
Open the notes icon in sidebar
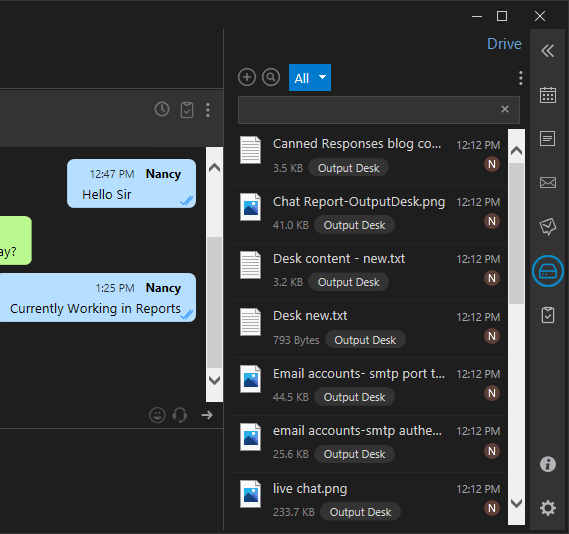tap(548, 139)
